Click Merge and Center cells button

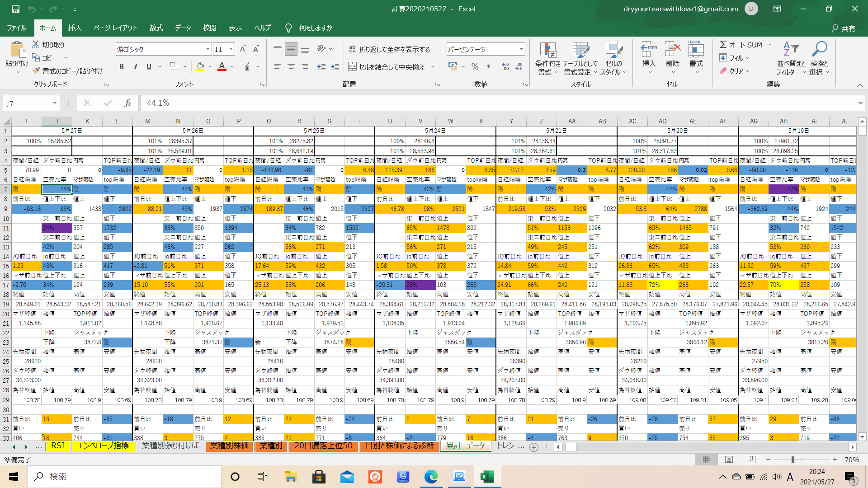[x=387, y=67]
